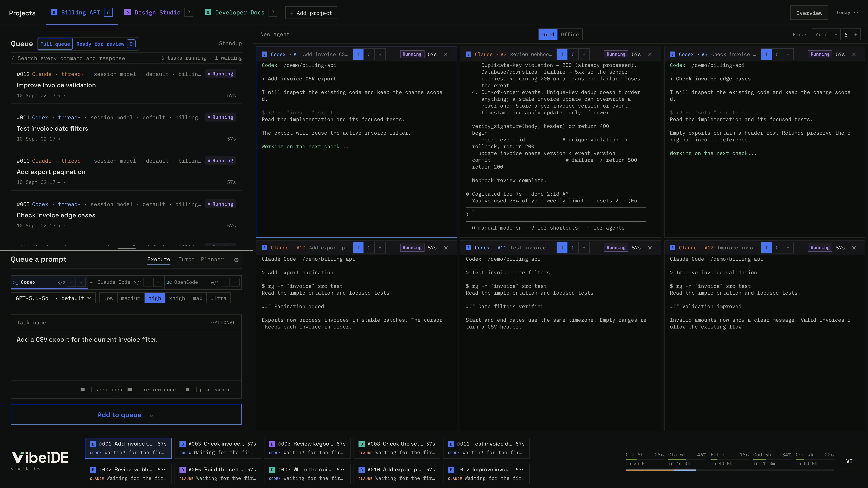Increase Codex agent count
Viewport: 868px width, 488px height.
coord(81,282)
